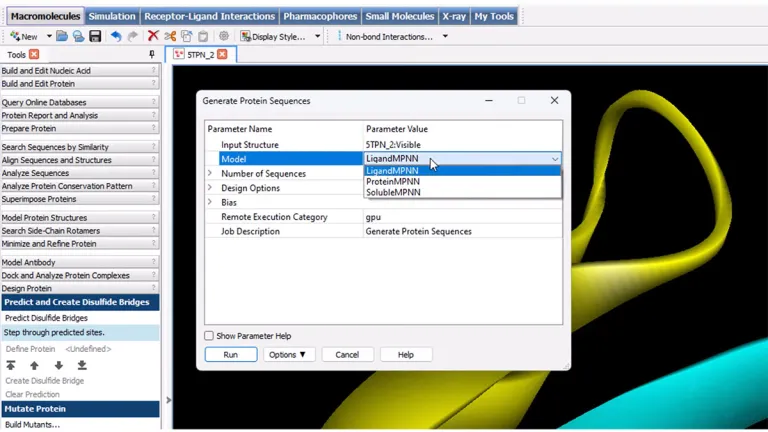Collapse the tools panel with side arrow
Screen dimensions: 768x432
pyautogui.click(x=168, y=400)
